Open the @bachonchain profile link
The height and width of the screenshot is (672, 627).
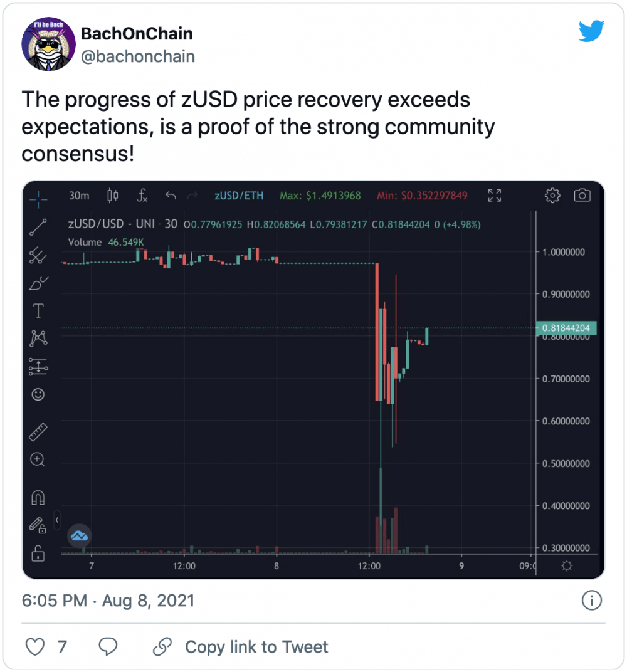(137, 56)
